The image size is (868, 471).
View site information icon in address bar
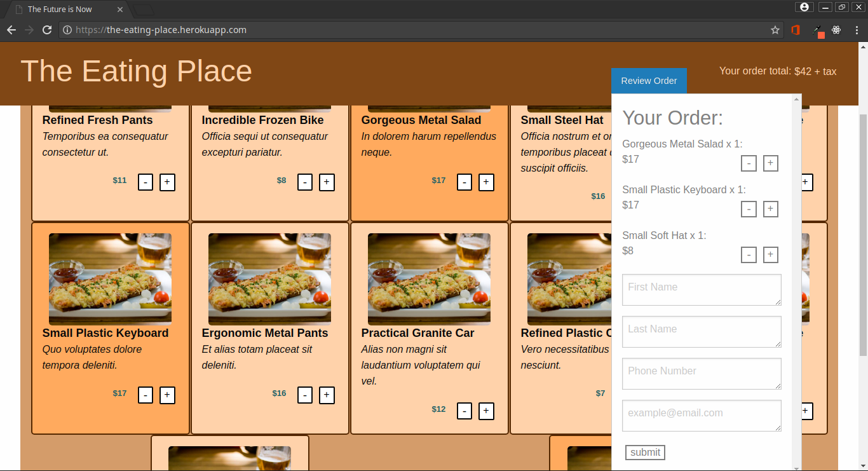[x=67, y=30]
